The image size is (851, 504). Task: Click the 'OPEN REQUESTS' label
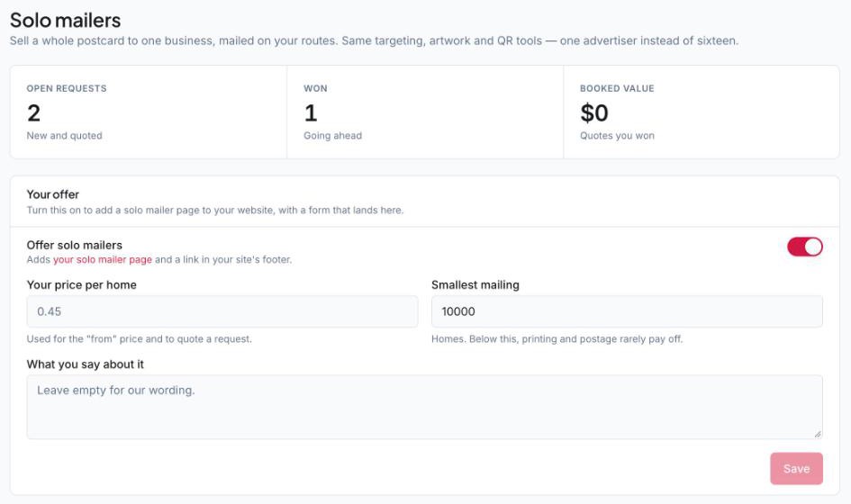click(67, 88)
